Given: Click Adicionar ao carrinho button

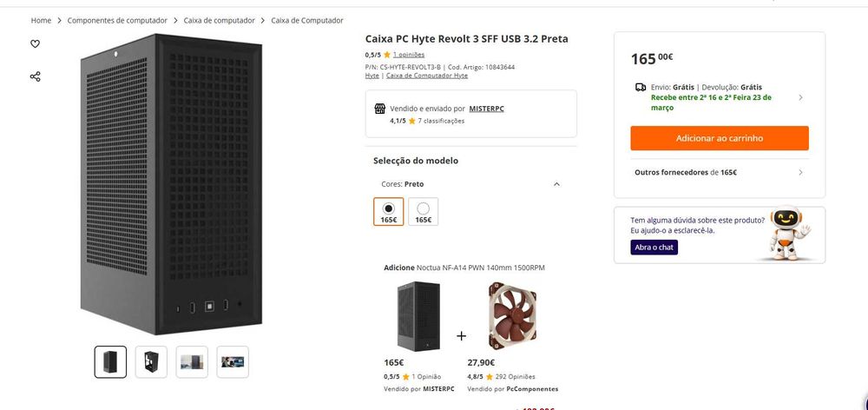Looking at the screenshot, I should (719, 138).
